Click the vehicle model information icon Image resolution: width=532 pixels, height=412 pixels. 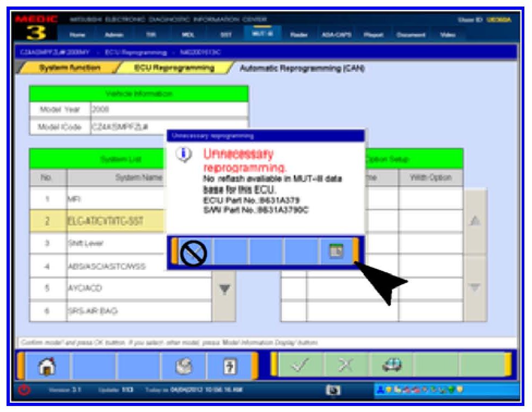coord(392,365)
